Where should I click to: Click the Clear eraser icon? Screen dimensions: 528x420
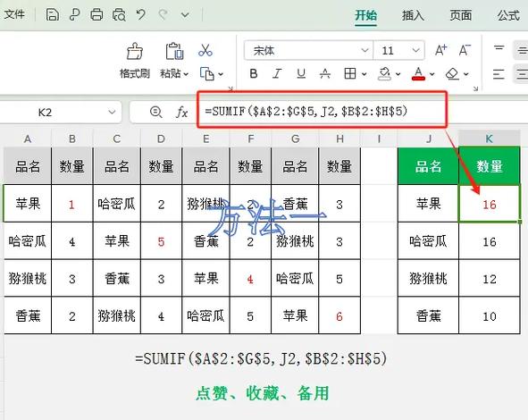pos(452,73)
